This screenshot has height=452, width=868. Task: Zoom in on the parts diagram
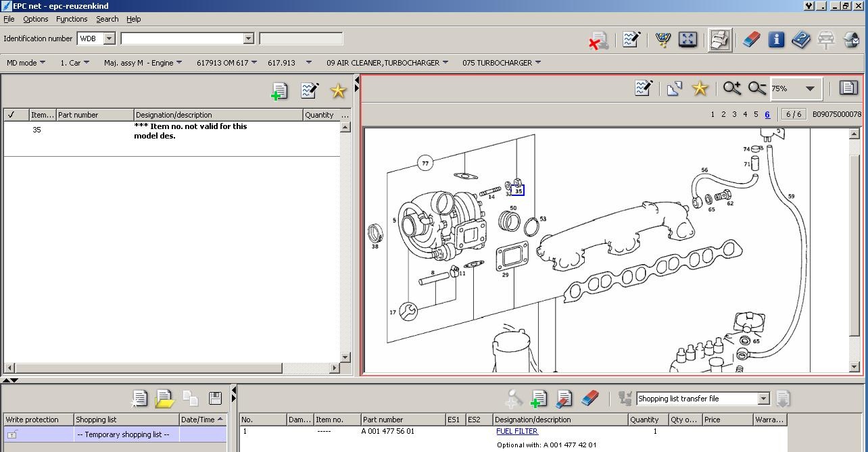731,88
